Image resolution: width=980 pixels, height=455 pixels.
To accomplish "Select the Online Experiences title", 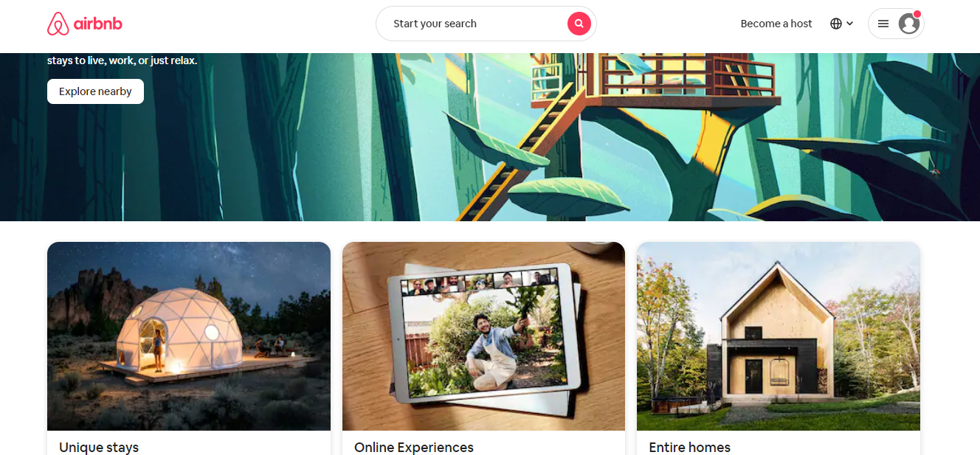I will [x=414, y=447].
